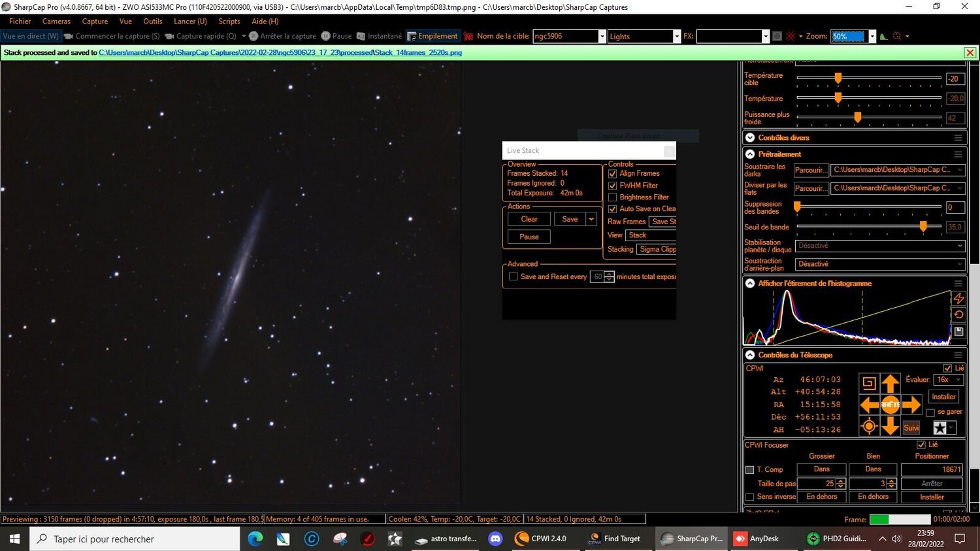Enable the auto-stretch lightning icon on the histogram
Image resolution: width=980 pixels, height=551 pixels.
(959, 299)
